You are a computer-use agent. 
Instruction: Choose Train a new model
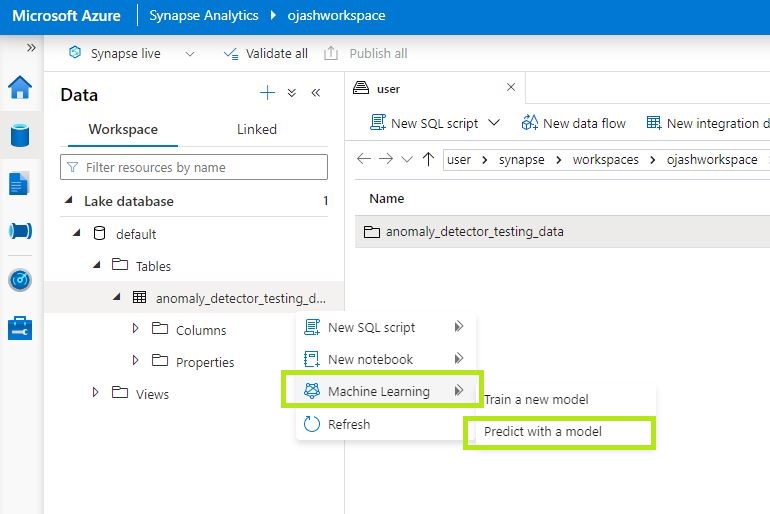[x=536, y=399]
